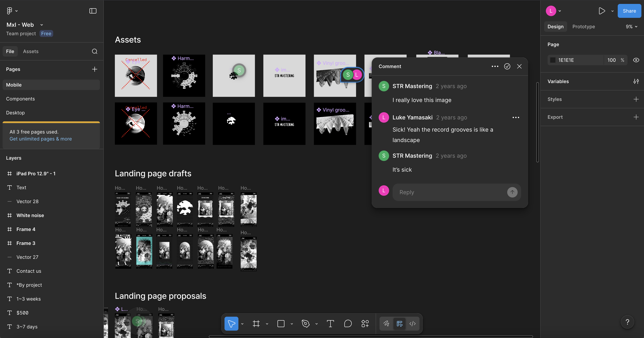Viewport: 644px width, 338px height.
Task: Select the Text tool
Action: pos(330,324)
